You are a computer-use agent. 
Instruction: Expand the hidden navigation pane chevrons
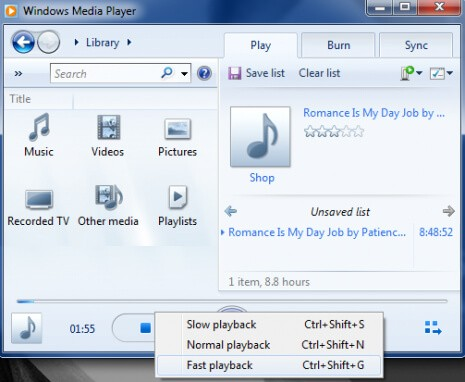(18, 74)
